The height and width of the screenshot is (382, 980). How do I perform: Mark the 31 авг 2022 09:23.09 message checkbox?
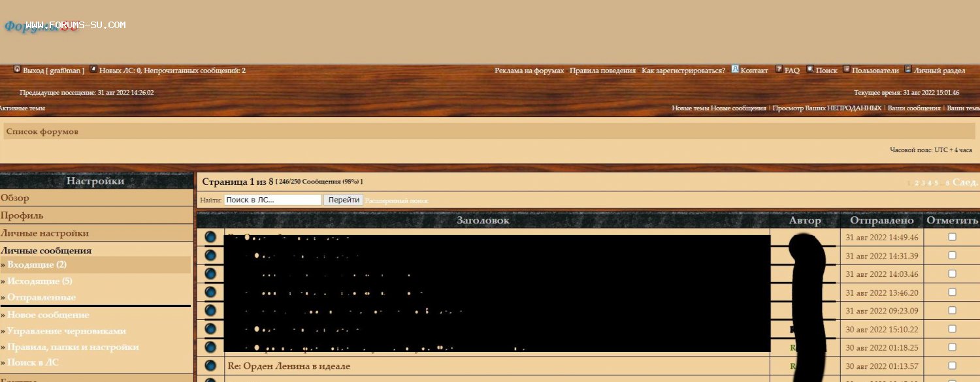952,310
